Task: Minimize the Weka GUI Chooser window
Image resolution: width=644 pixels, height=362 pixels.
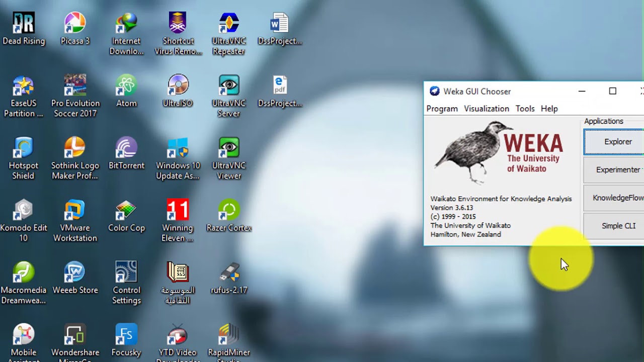Action: 582,91
